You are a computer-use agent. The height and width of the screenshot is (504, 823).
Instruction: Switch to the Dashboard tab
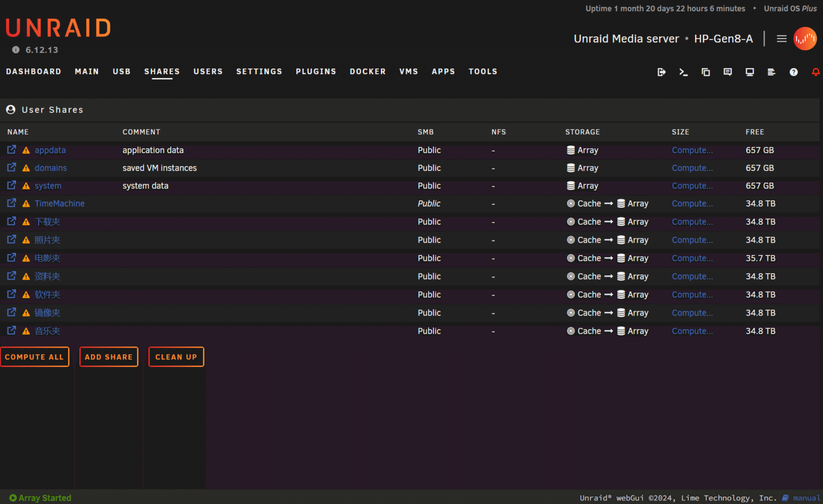33,71
